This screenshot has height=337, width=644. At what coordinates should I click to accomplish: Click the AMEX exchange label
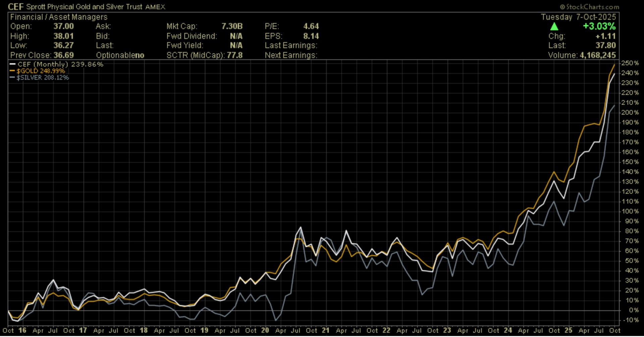pos(155,7)
